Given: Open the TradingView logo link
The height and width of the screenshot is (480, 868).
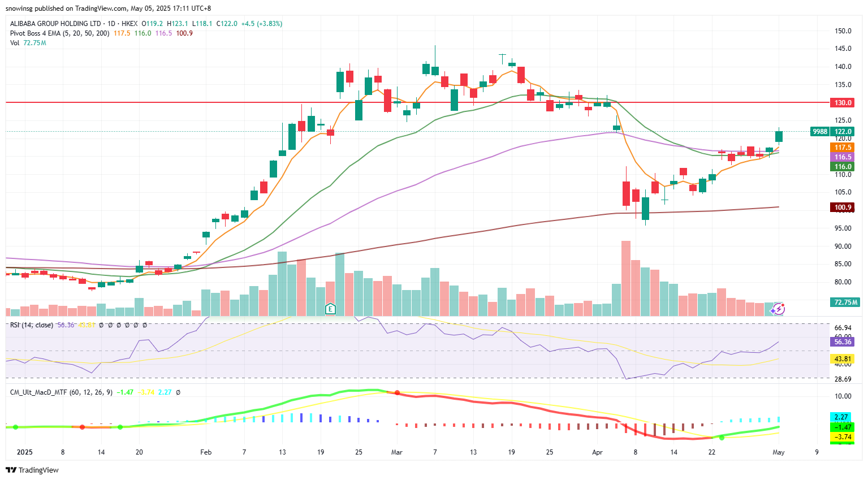Looking at the screenshot, I should click(32, 470).
